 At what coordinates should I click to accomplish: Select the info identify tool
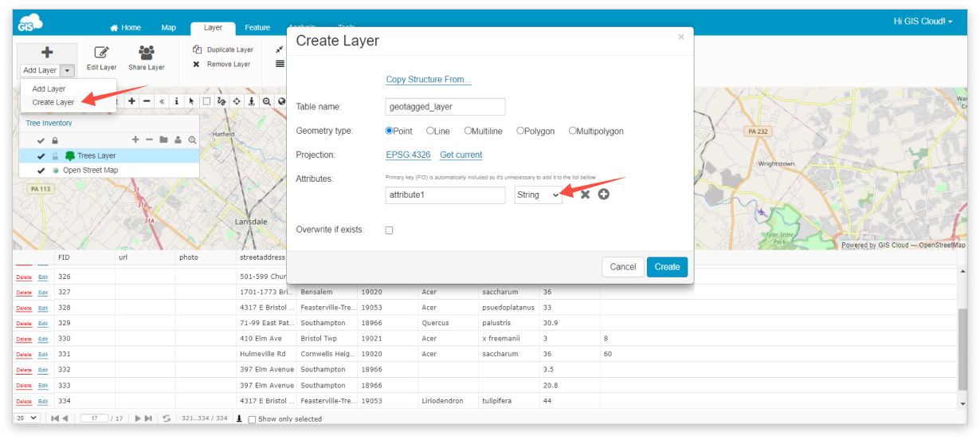point(176,101)
